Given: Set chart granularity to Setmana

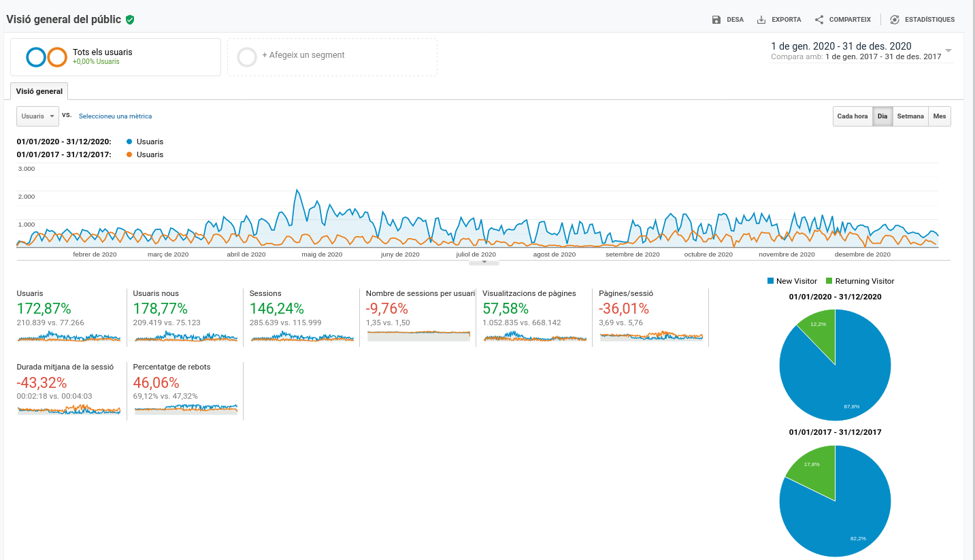Looking at the screenshot, I should 910,116.
